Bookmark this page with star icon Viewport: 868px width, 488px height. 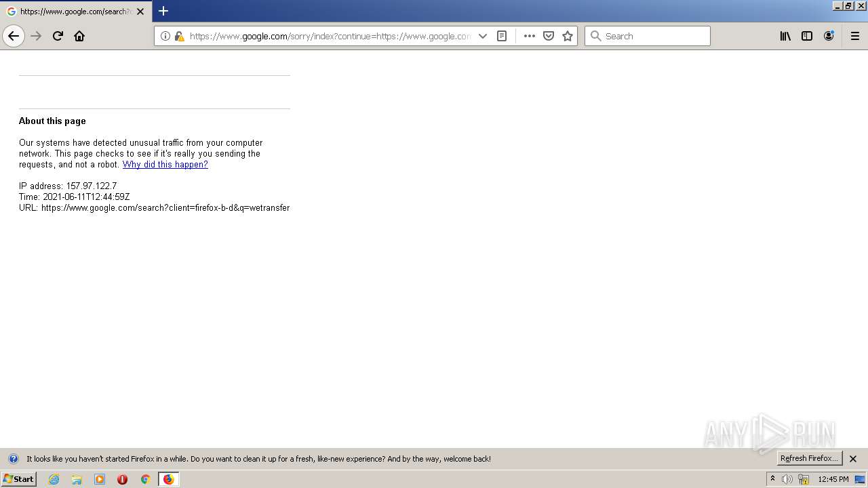(x=568, y=36)
